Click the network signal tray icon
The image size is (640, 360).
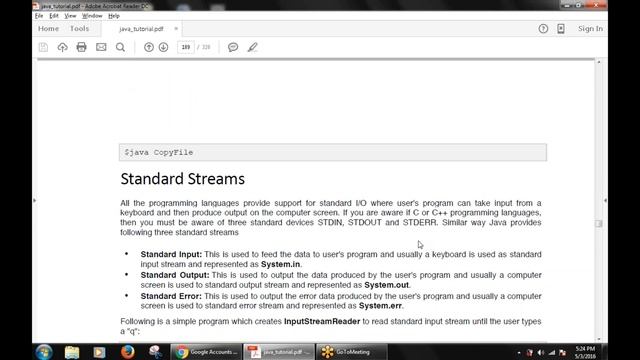coord(552,353)
